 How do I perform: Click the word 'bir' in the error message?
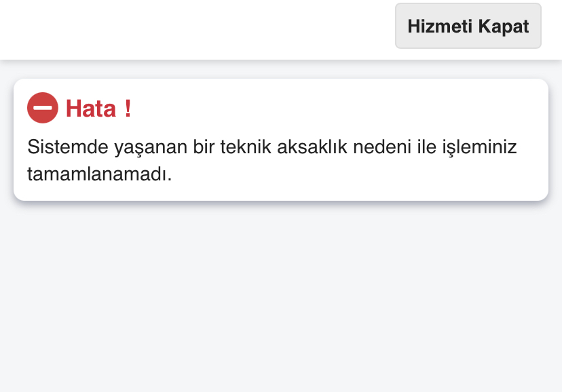coord(204,146)
